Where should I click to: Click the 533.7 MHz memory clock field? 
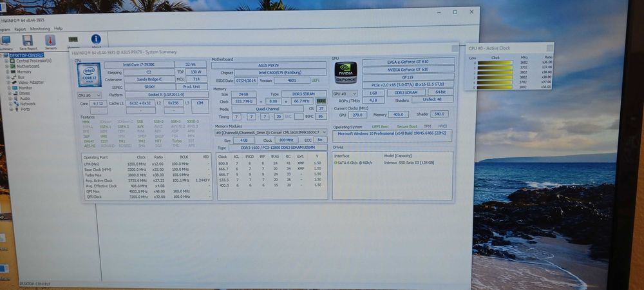pos(244,101)
